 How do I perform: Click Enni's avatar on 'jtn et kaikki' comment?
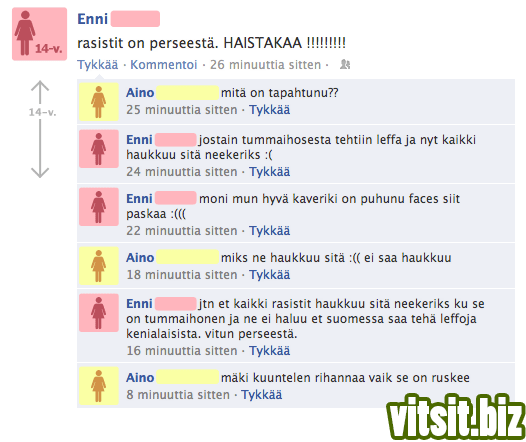99,313
